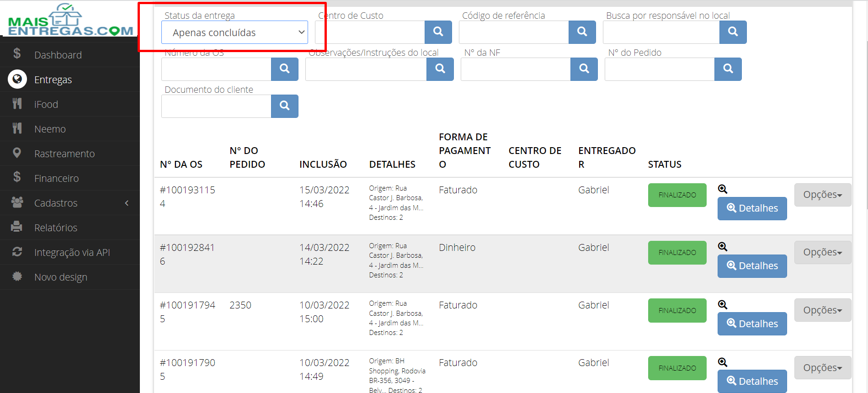Click the Novo design gear icon
Image resolution: width=868 pixels, height=393 pixels.
pyautogui.click(x=17, y=276)
